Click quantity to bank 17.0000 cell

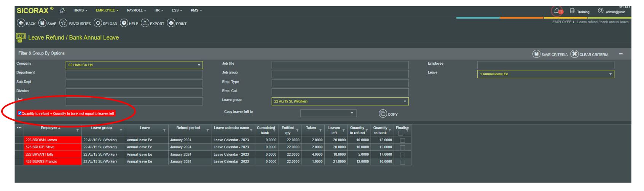(382, 154)
